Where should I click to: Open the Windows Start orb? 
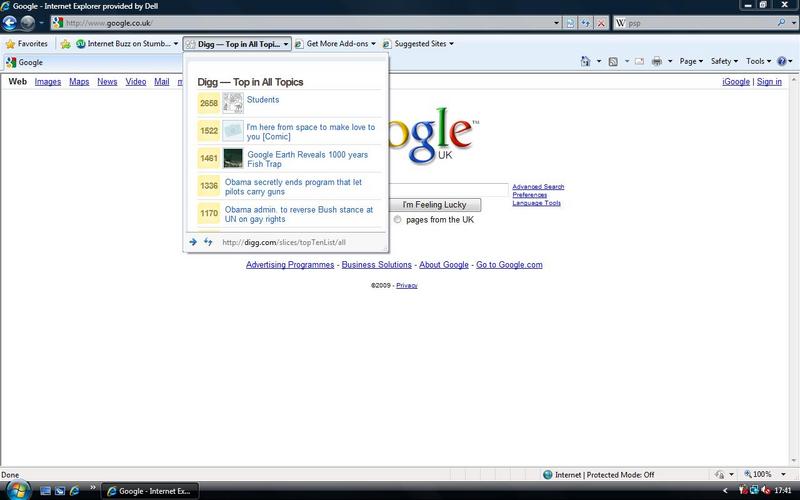click(17, 490)
